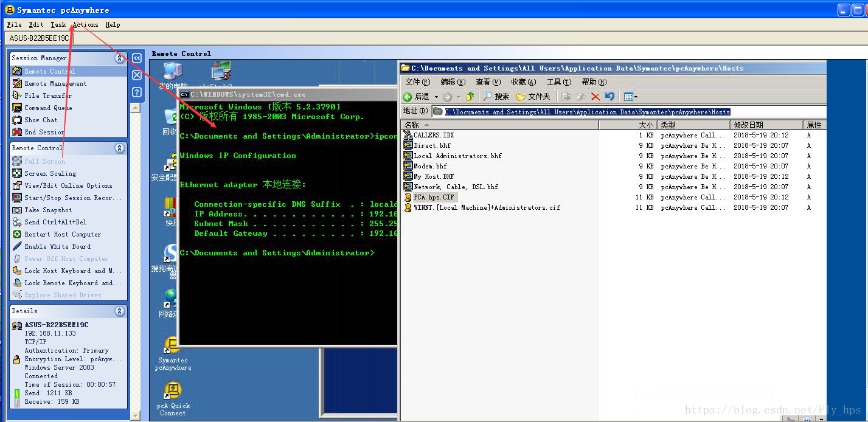This screenshot has height=422, width=868.
Task: Click the 文件夹 Folders toolbar button
Action: (x=533, y=97)
